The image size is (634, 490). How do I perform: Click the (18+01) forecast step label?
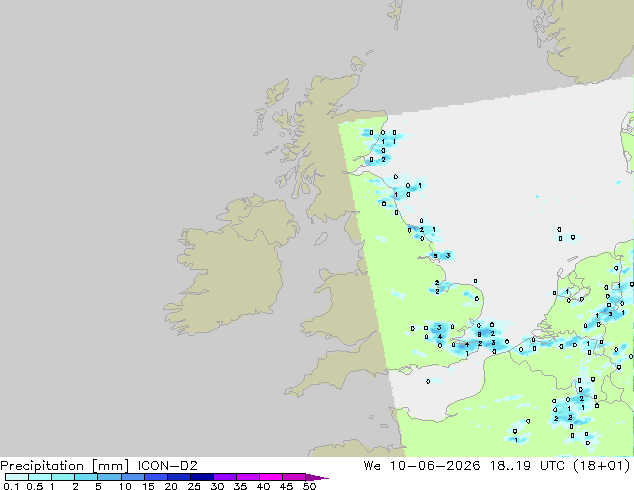(x=602, y=466)
